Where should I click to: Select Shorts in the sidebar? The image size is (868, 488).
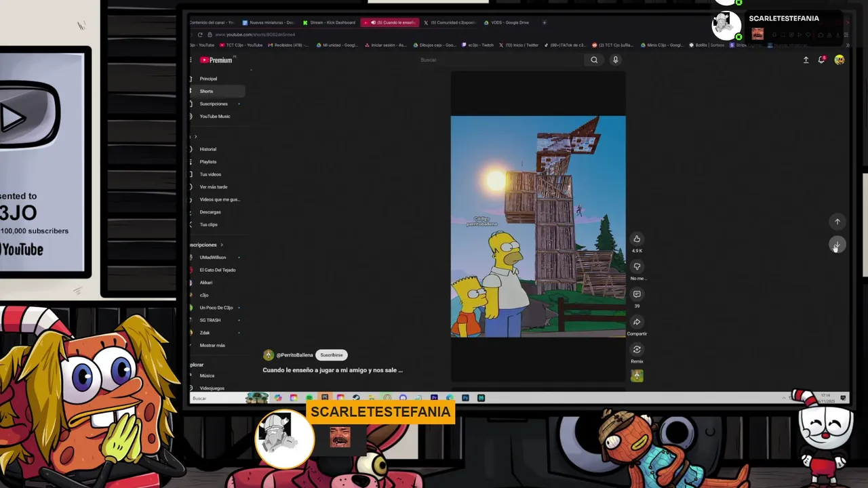(x=216, y=91)
